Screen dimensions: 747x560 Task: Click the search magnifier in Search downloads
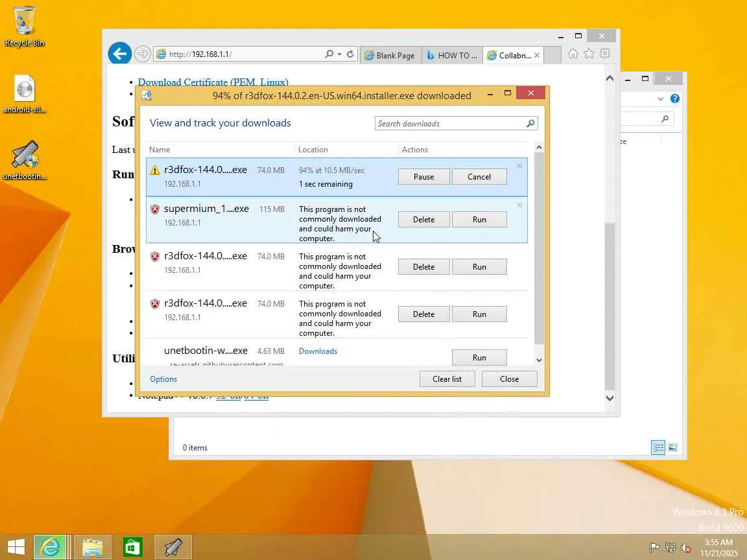click(x=530, y=123)
